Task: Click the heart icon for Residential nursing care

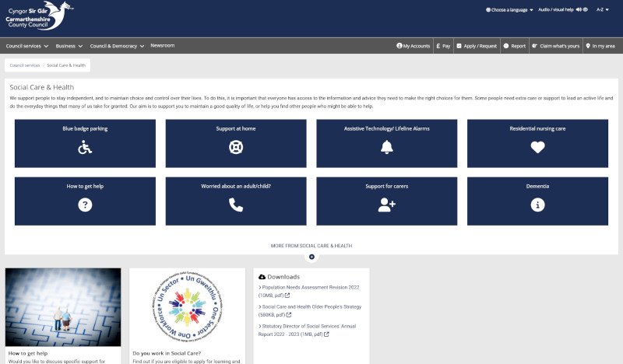Action: tap(537, 147)
